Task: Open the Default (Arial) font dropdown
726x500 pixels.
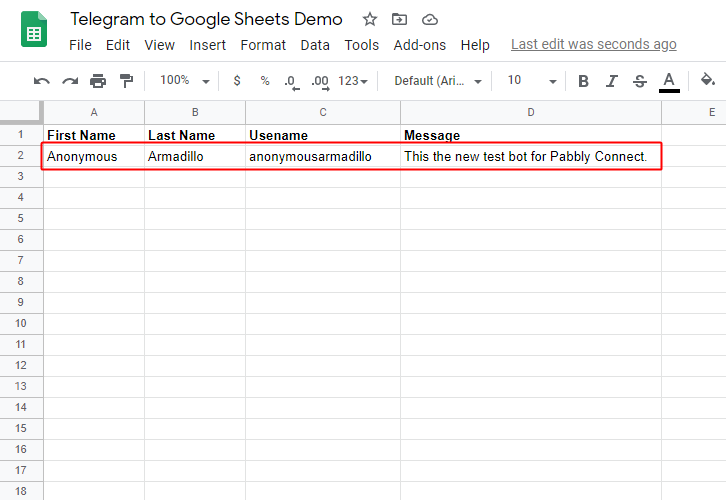Action: (437, 81)
